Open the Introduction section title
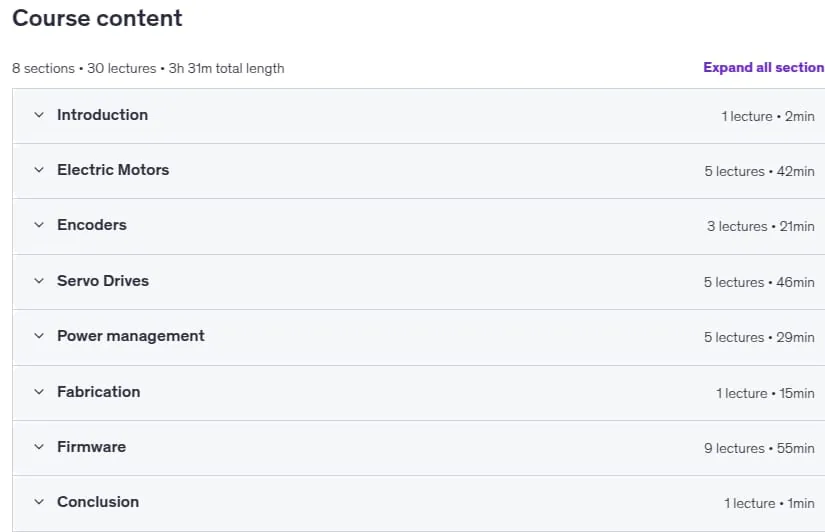Screen dimensions: 825x532 (x=103, y=115)
